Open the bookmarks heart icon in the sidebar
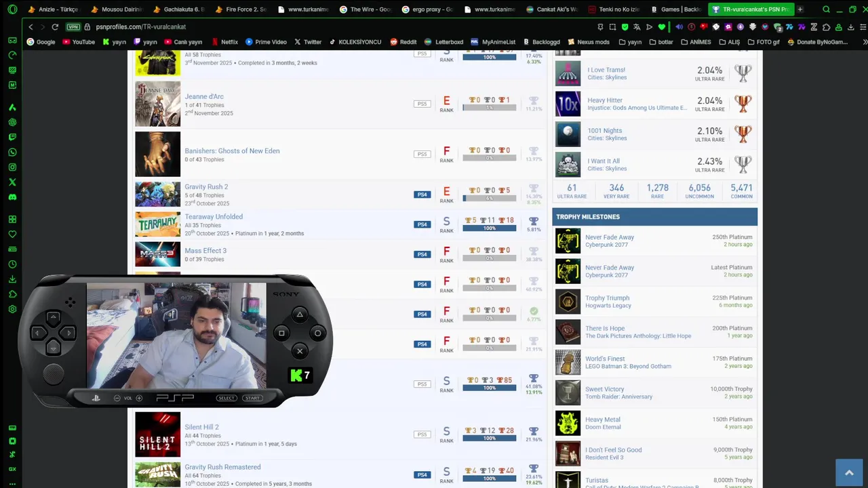The width and height of the screenshot is (868, 488). click(12, 235)
